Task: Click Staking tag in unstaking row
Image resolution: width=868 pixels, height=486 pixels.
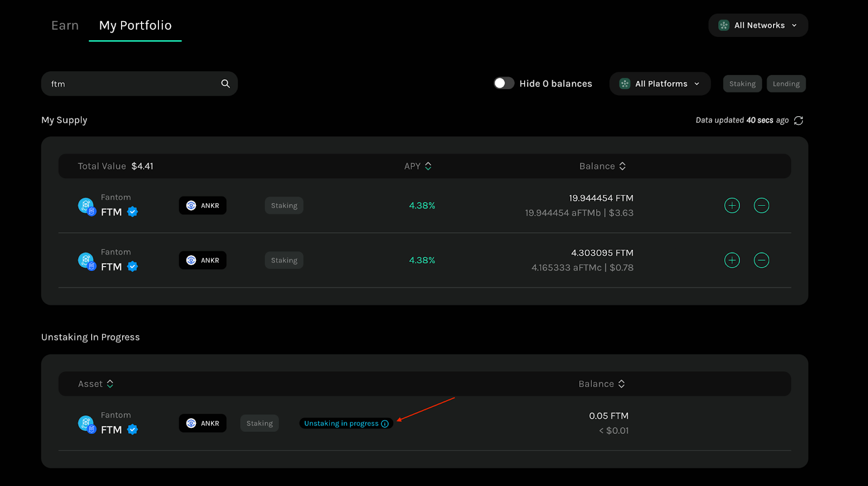Action: coord(259,424)
